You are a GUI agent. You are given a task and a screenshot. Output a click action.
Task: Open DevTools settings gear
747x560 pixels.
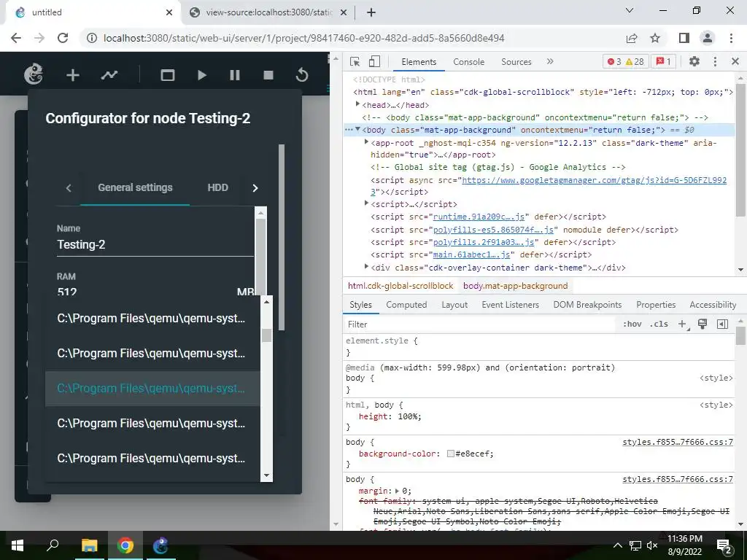[x=694, y=61]
